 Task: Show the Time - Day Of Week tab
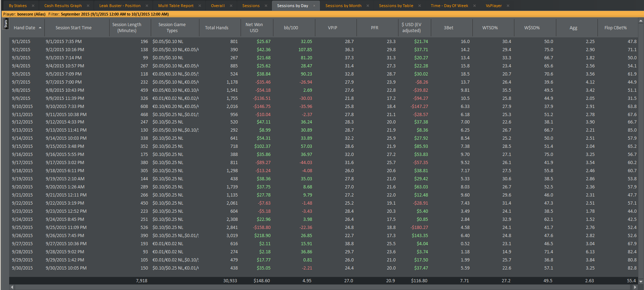[x=449, y=6]
